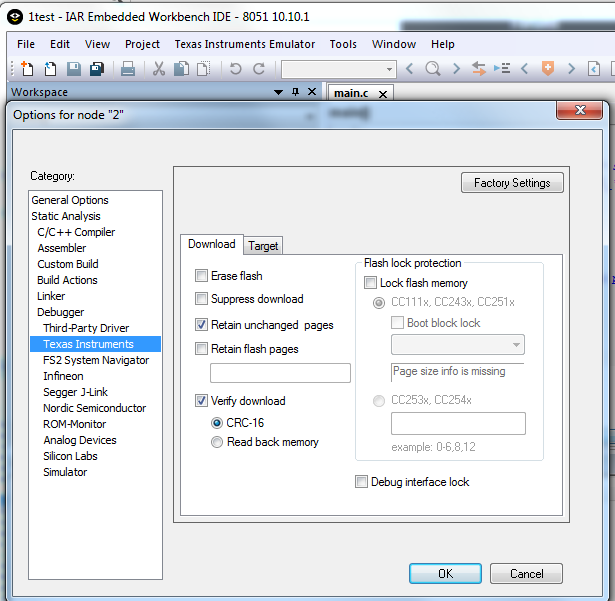Enable the Retain flash pages checkbox
The height and width of the screenshot is (601, 615).
tap(201, 349)
